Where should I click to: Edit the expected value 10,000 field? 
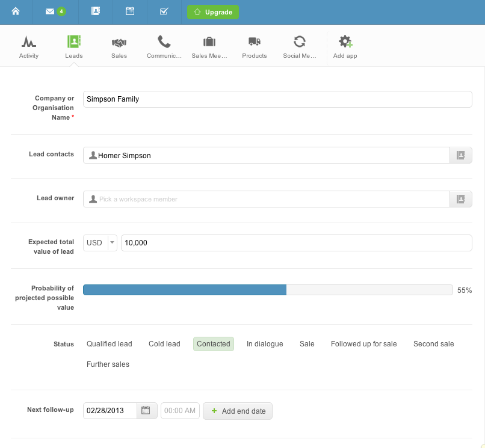(296, 243)
